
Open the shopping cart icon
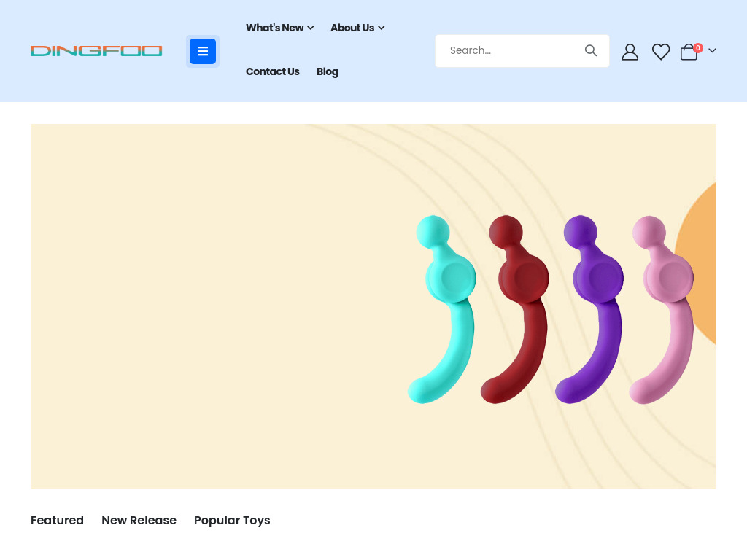point(690,52)
